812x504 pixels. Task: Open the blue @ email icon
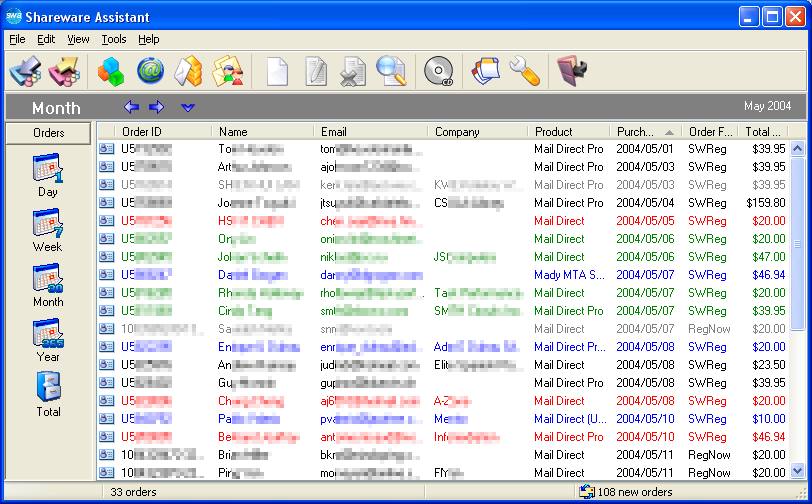(x=150, y=71)
